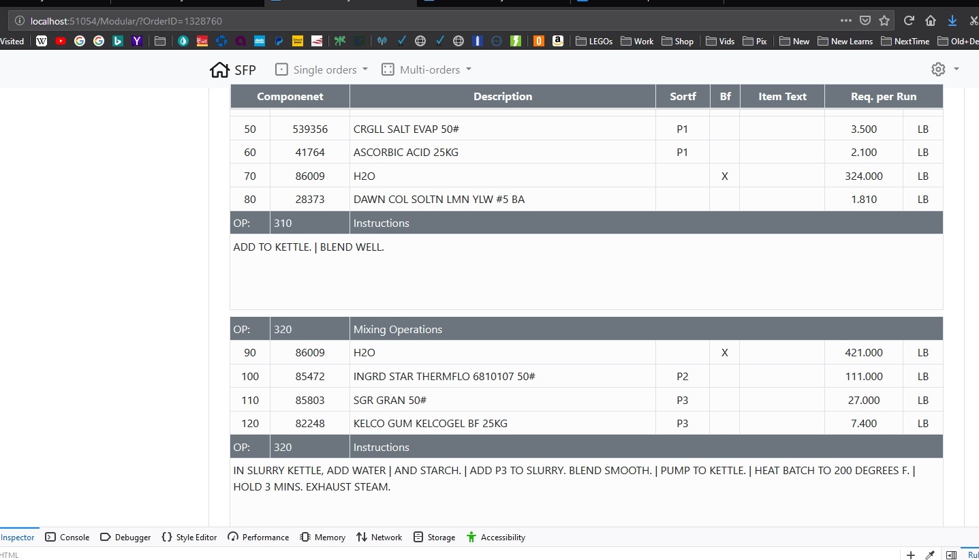
Task: Save page to Pocket icon
Action: [865, 20]
